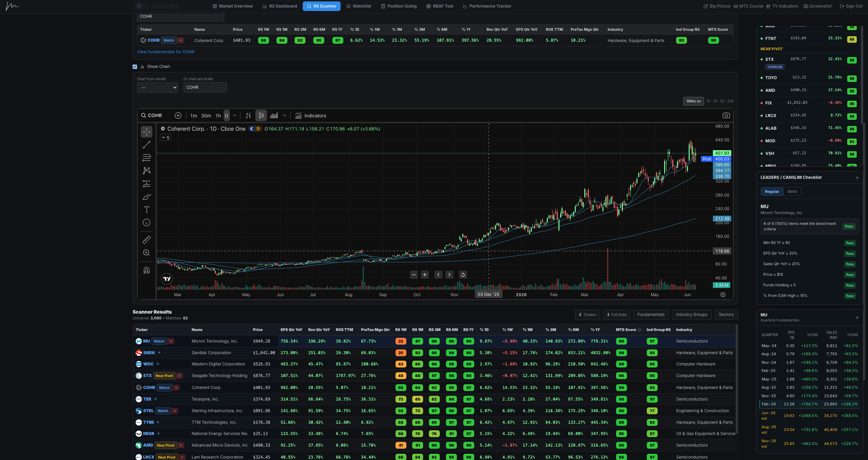
Task: Add SNDK to watchlist with plus icon
Action: click(159, 353)
